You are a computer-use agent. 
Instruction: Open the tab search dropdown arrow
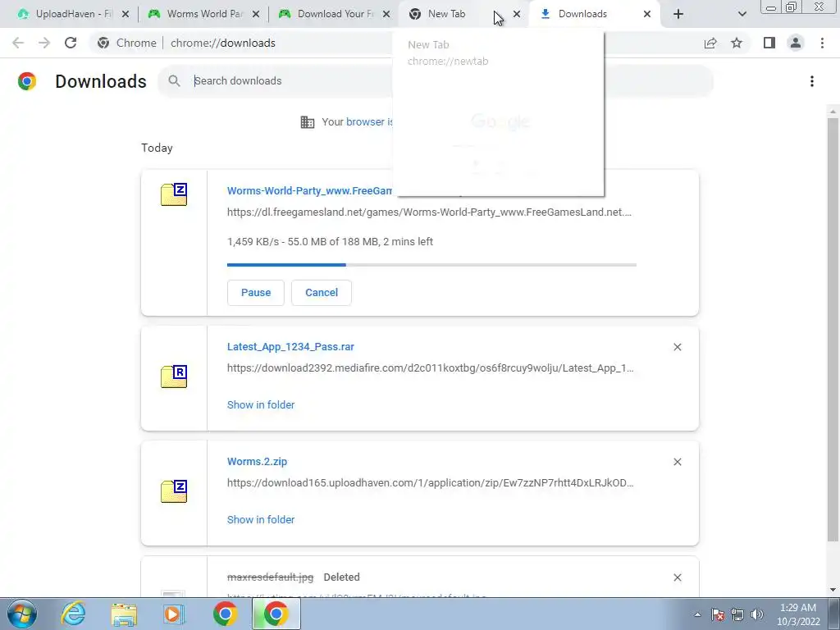(742, 15)
